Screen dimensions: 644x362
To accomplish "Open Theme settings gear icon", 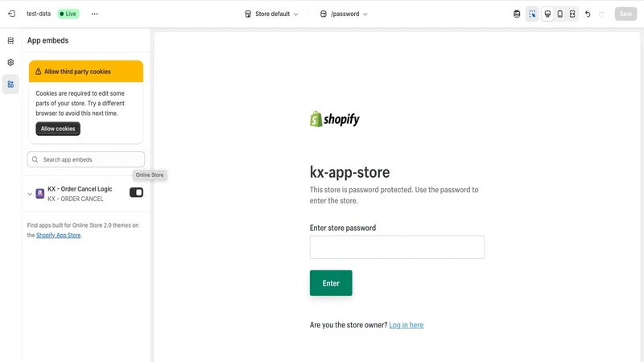I will click(10, 63).
